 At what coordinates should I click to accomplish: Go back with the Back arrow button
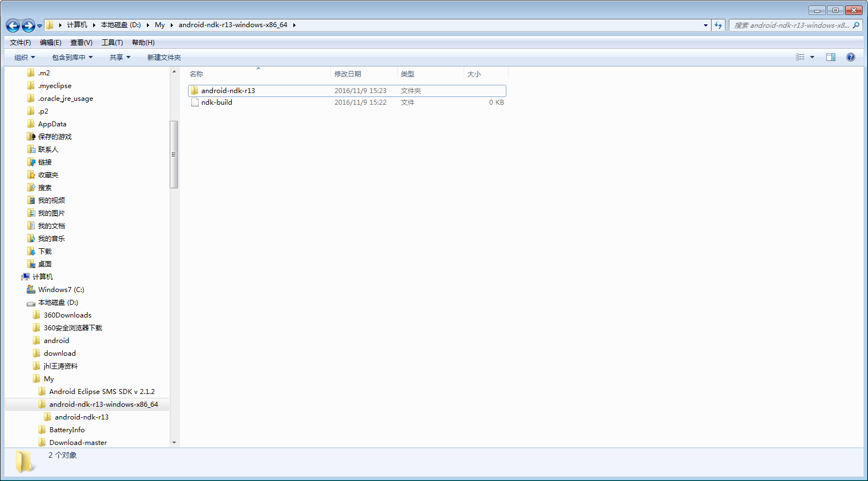pos(13,25)
